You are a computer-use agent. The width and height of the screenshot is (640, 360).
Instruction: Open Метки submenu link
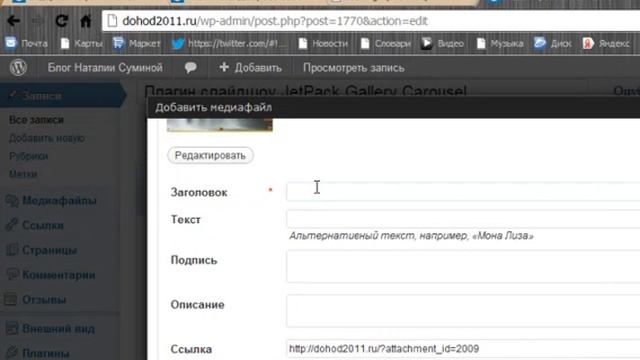(x=23, y=174)
